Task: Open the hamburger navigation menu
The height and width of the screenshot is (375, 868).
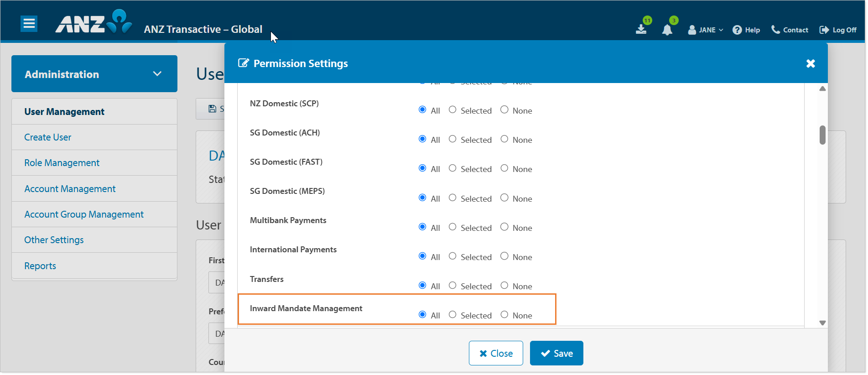Action: coord(29,23)
